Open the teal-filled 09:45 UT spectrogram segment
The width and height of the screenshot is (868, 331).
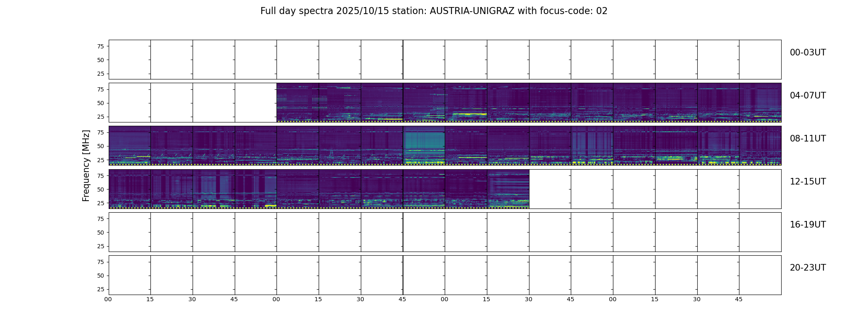[x=424, y=146]
